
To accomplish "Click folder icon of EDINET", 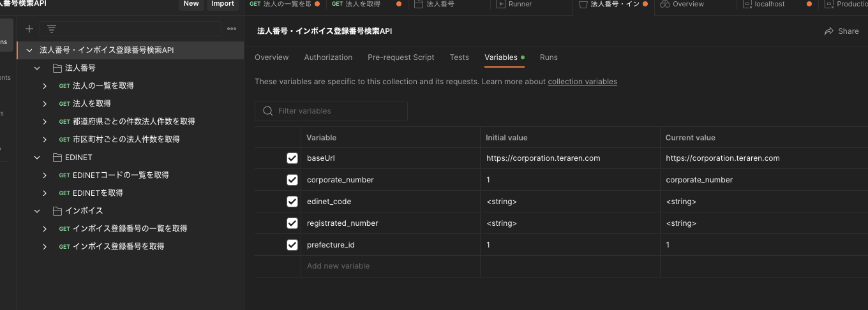I will [57, 157].
